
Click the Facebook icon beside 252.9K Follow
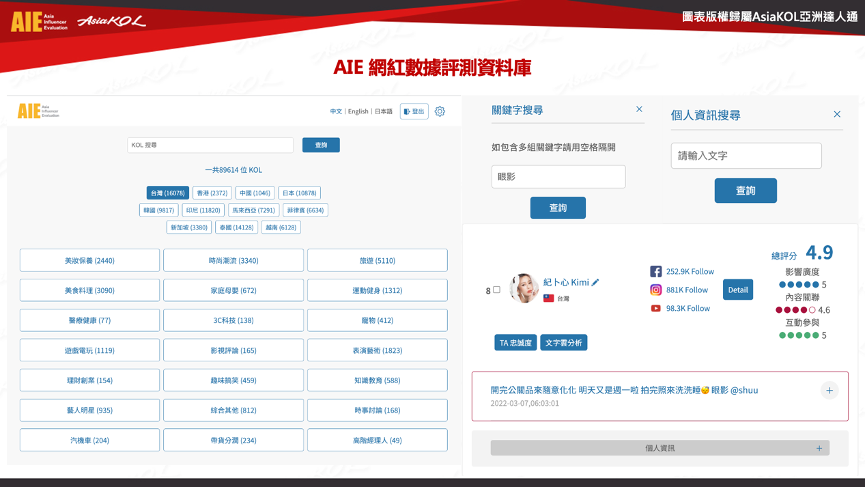point(656,272)
